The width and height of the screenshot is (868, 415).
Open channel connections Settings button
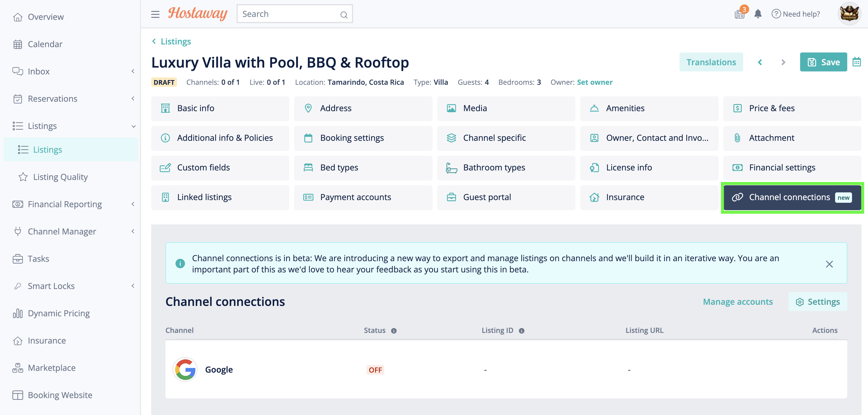coord(818,302)
